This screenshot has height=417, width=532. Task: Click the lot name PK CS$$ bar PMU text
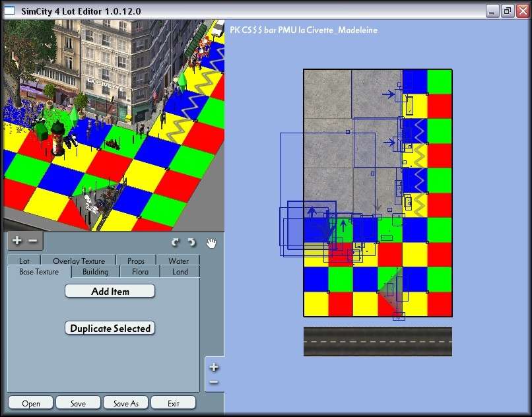(304, 30)
